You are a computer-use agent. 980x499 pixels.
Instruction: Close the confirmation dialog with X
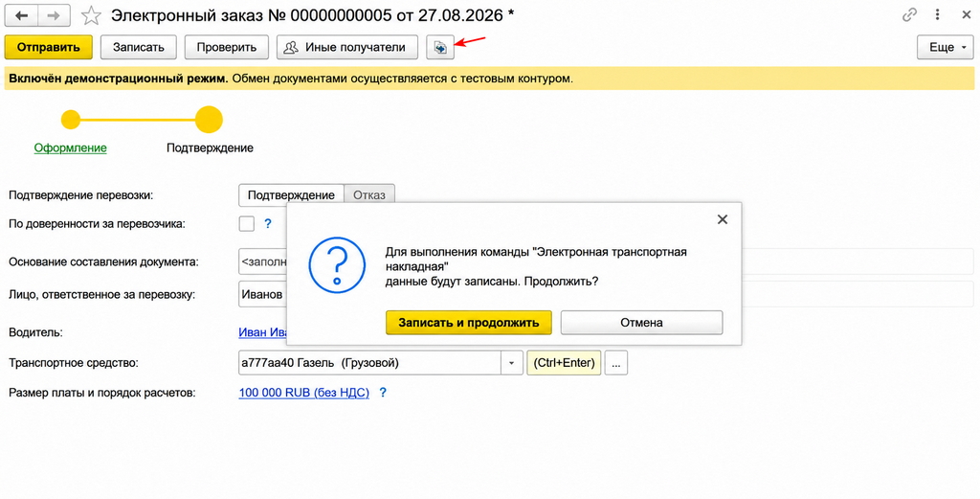[x=723, y=219]
